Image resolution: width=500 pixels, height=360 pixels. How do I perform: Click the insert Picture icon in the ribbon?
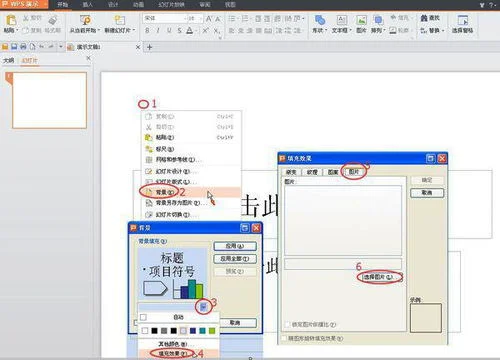point(361,20)
